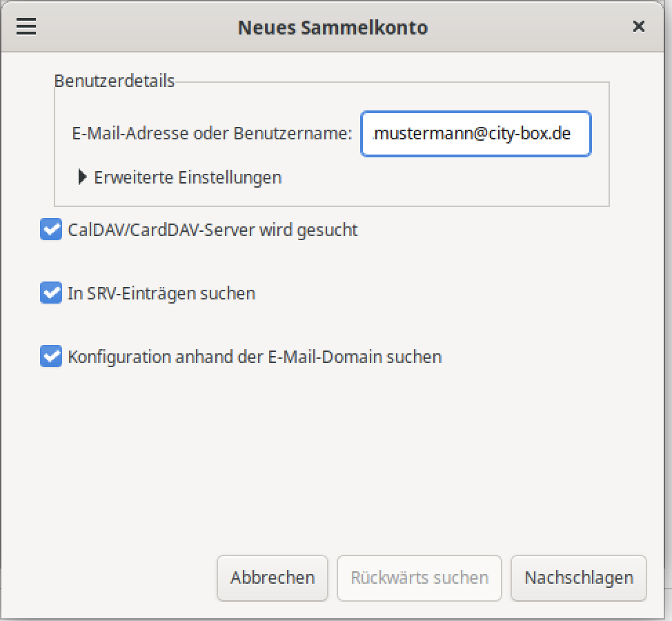This screenshot has height=621, width=672.
Task: Focus the e-mail address input field
Action: [x=475, y=134]
